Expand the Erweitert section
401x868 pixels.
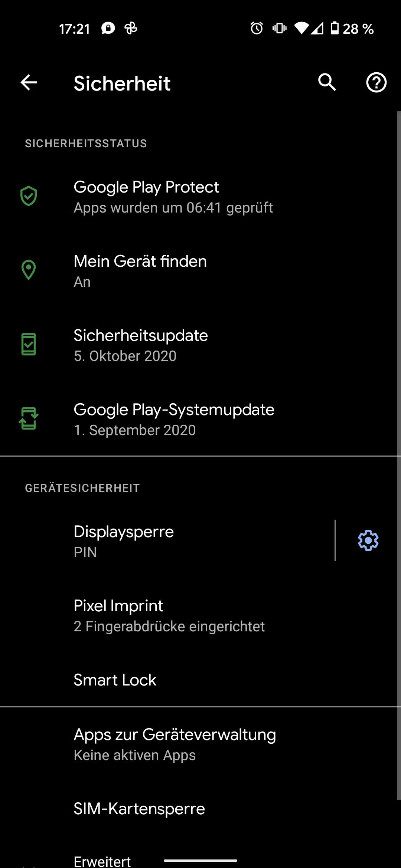(102, 861)
